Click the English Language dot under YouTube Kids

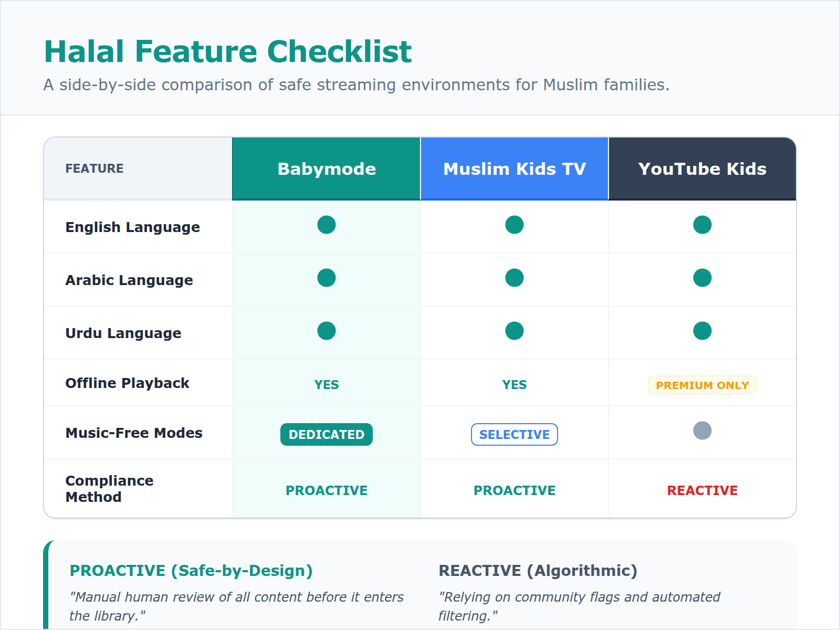point(702,224)
